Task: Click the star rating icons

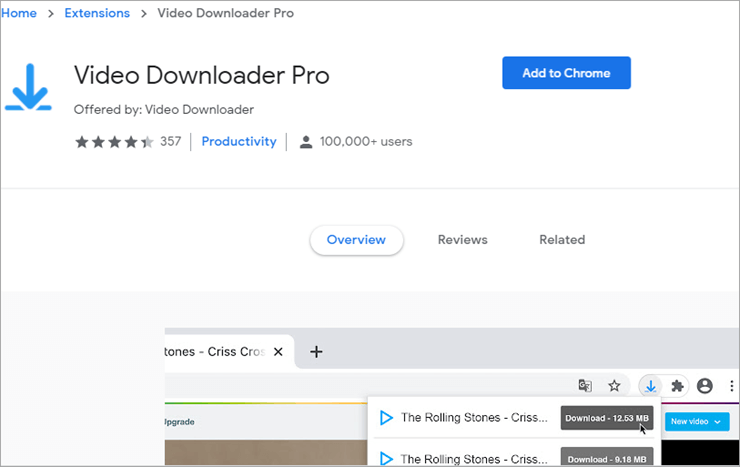Action: coord(114,142)
